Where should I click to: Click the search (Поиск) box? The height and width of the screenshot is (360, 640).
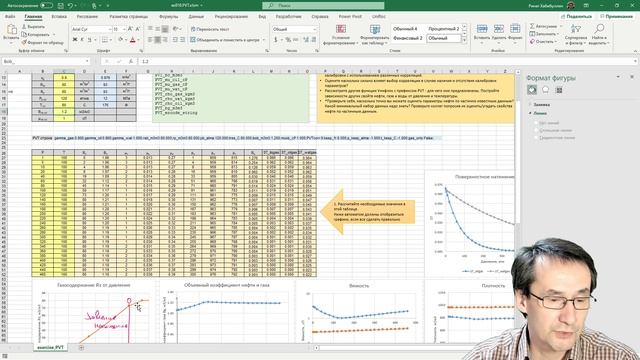[323, 5]
